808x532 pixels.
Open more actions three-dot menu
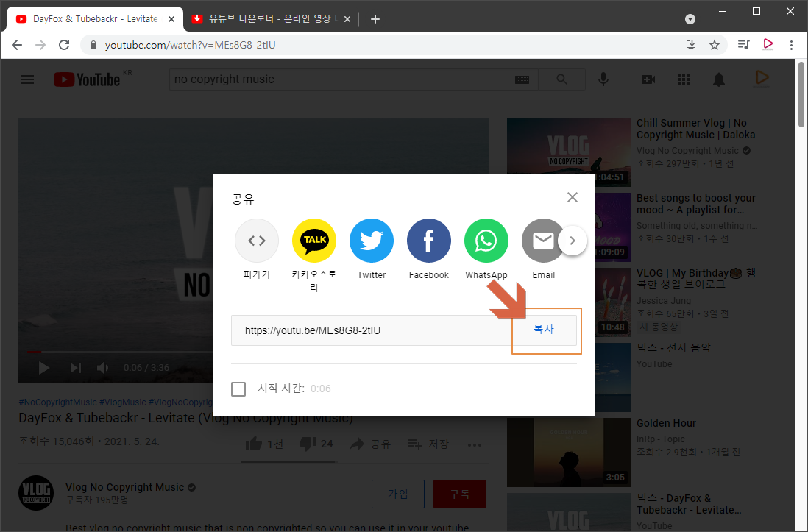click(475, 445)
